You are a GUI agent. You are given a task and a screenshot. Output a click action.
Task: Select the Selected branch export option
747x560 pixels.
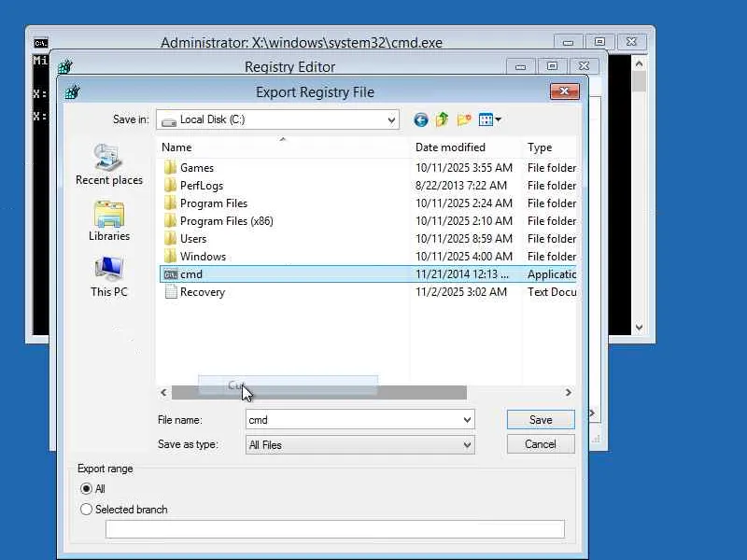[86, 509]
